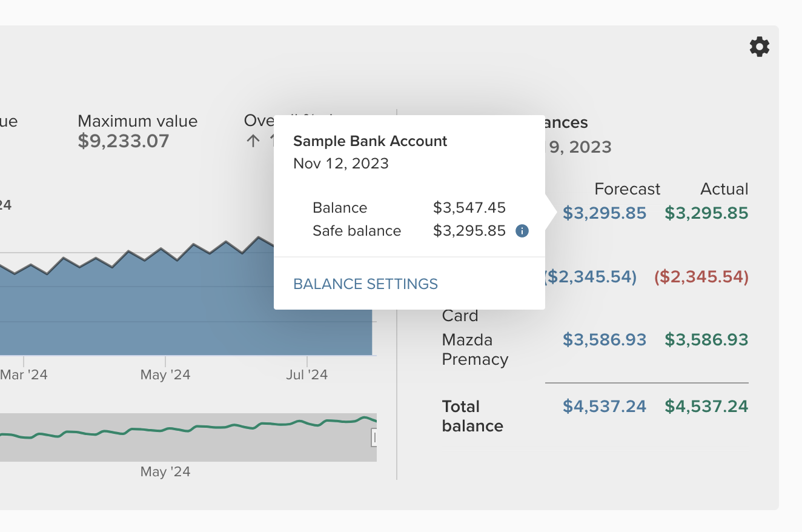Click Mazda Premacy actual $3,586.93

(x=706, y=339)
